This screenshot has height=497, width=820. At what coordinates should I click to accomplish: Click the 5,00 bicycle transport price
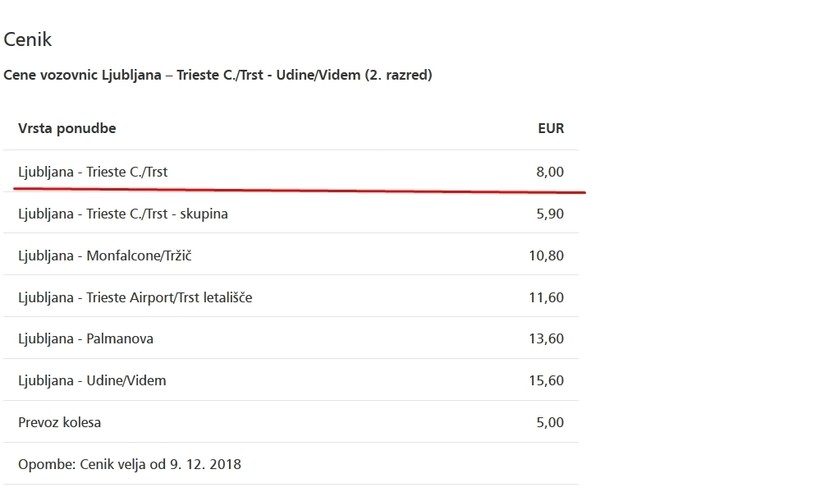(x=550, y=423)
